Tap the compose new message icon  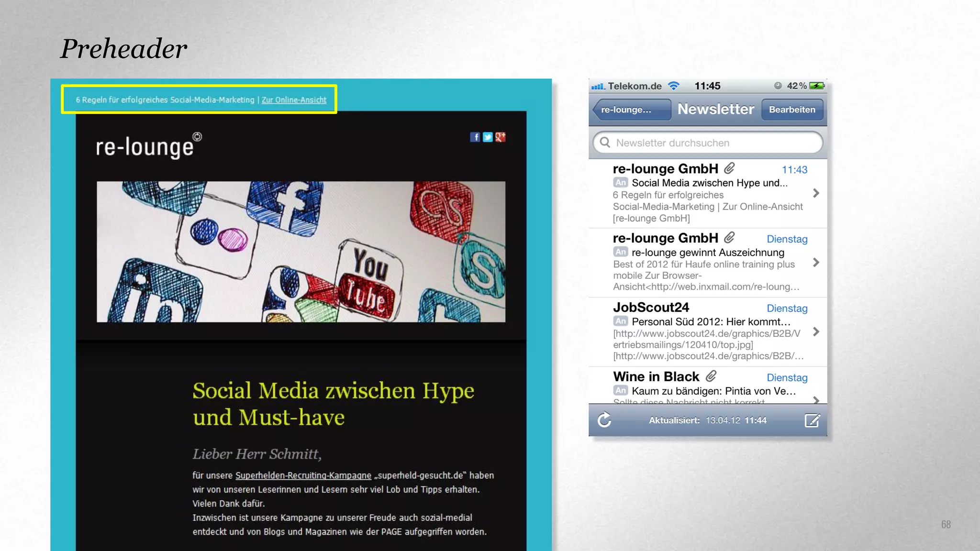coord(812,420)
